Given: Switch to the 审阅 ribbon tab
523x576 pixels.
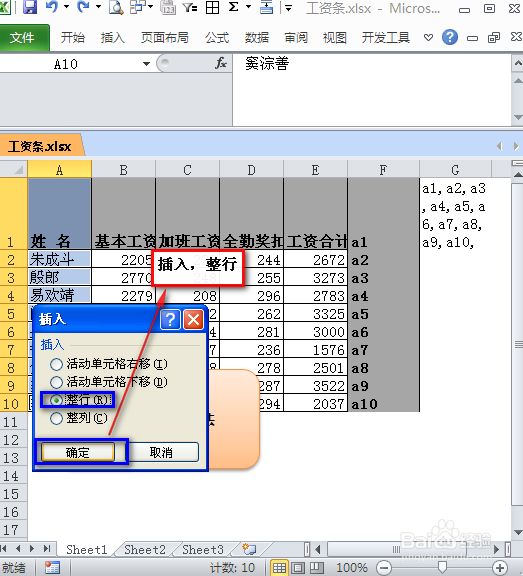Looking at the screenshot, I should [x=296, y=37].
